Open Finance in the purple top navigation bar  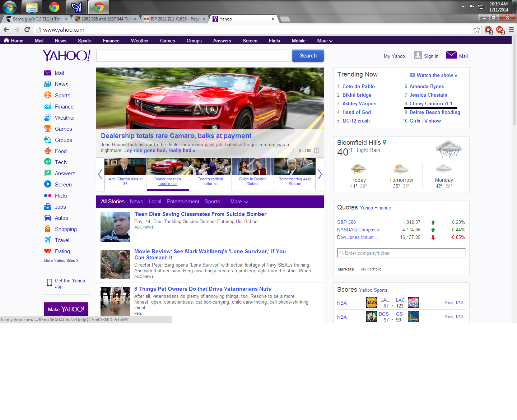point(111,41)
